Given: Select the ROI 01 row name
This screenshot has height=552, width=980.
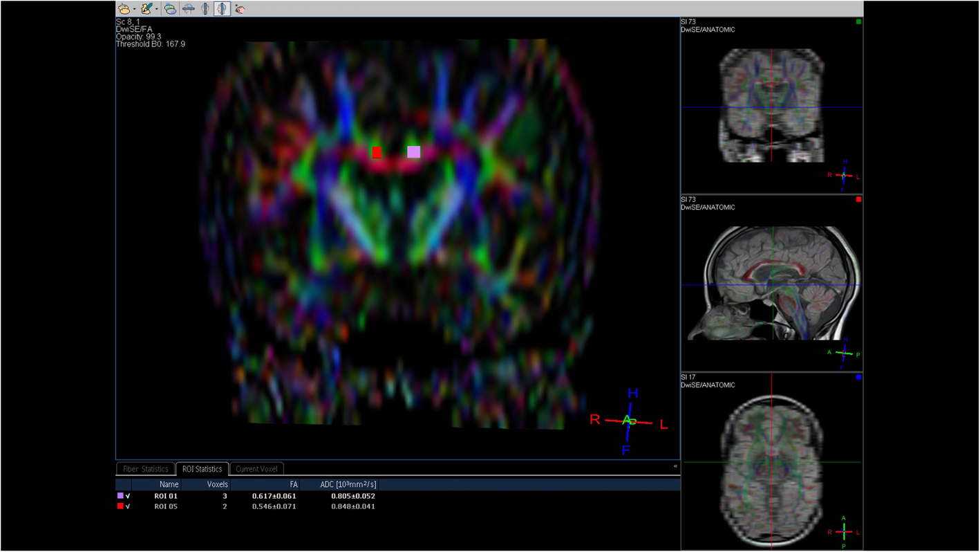Looking at the screenshot, I should 166,496.
